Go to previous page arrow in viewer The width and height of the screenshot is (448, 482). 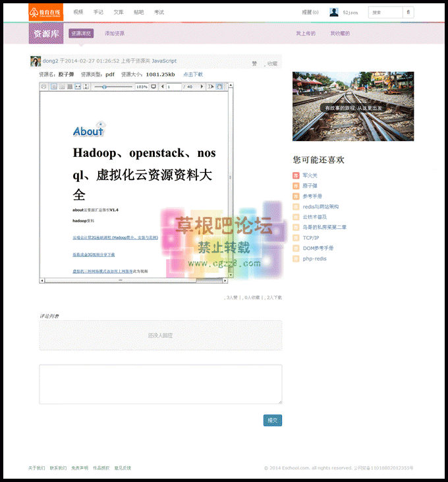point(163,86)
